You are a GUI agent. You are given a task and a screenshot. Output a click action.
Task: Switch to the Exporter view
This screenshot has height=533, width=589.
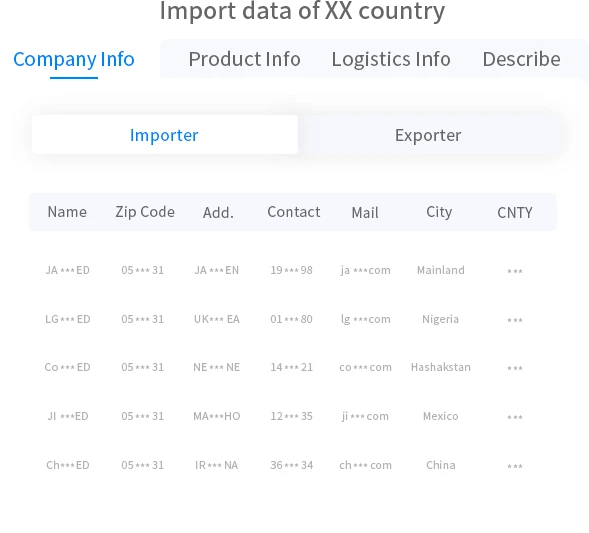[428, 135]
